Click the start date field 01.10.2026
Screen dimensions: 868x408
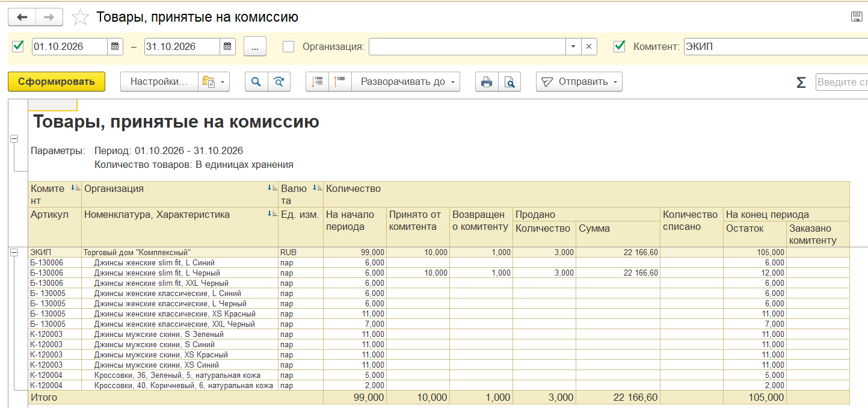[x=70, y=46]
